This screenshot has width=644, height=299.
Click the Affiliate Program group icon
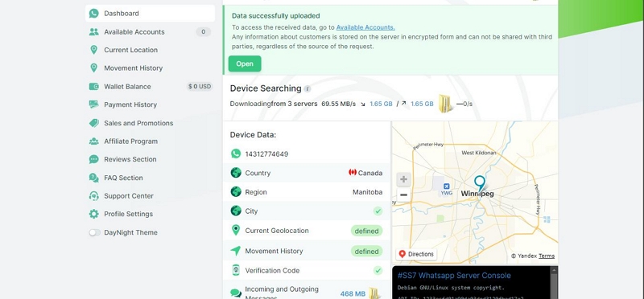click(94, 141)
